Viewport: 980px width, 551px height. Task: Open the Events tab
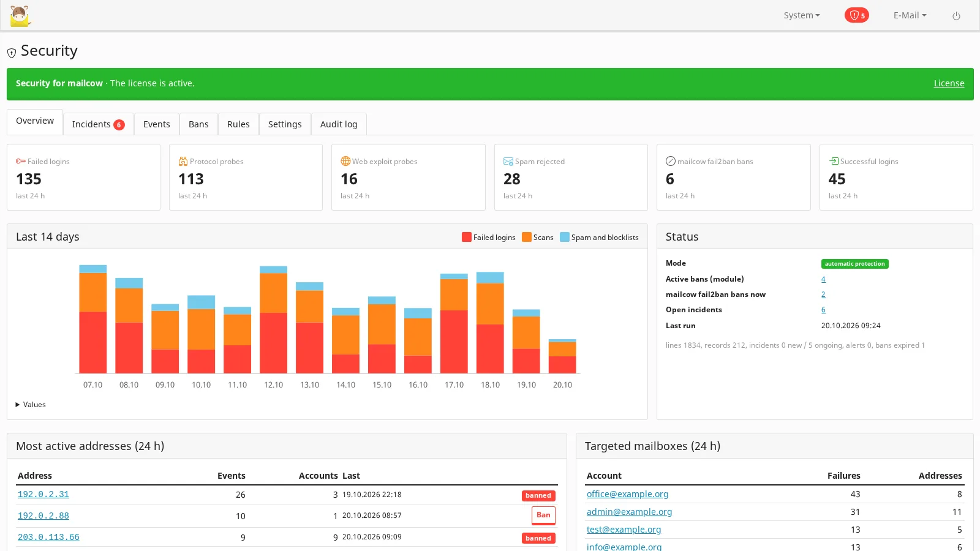click(x=157, y=124)
